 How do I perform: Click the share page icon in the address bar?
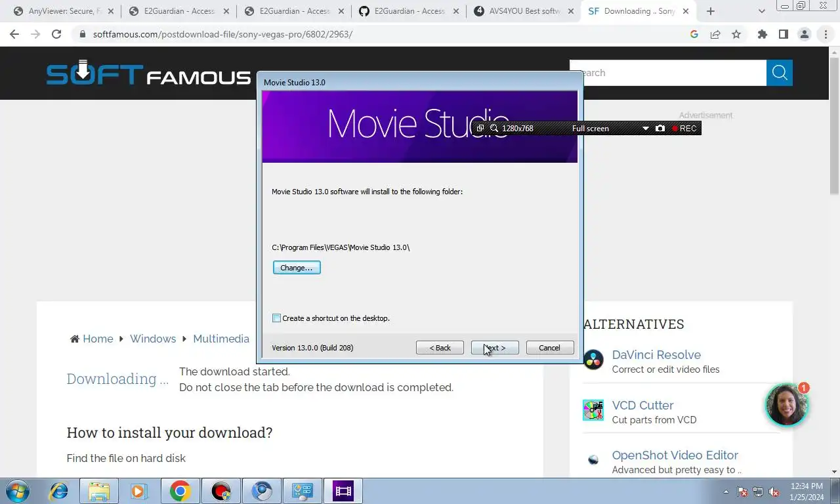tap(715, 34)
